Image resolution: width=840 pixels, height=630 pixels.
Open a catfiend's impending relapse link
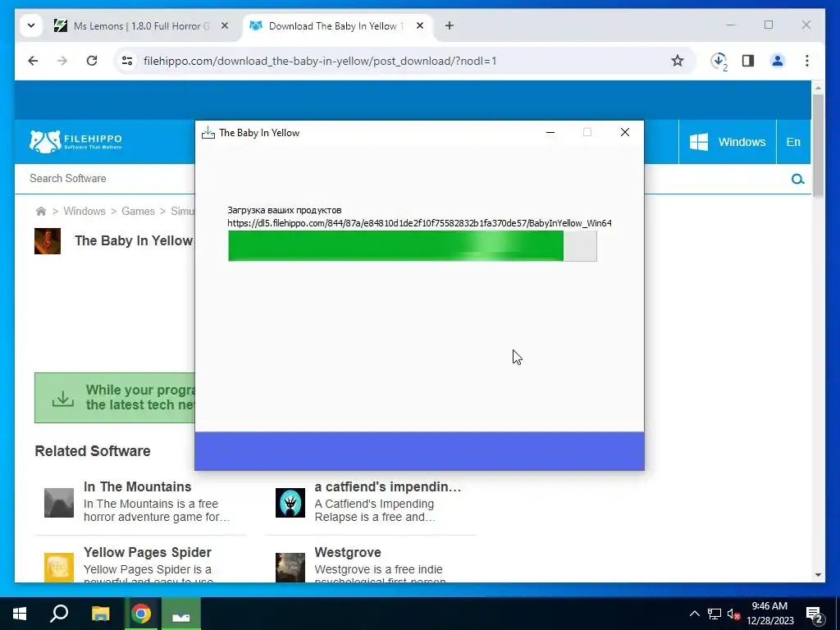tap(388, 486)
